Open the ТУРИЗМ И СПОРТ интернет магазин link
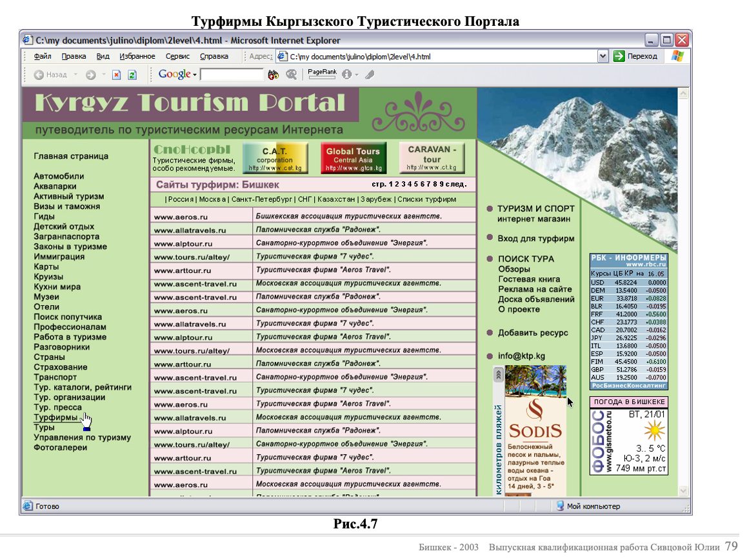The image size is (747, 560). coord(535,214)
